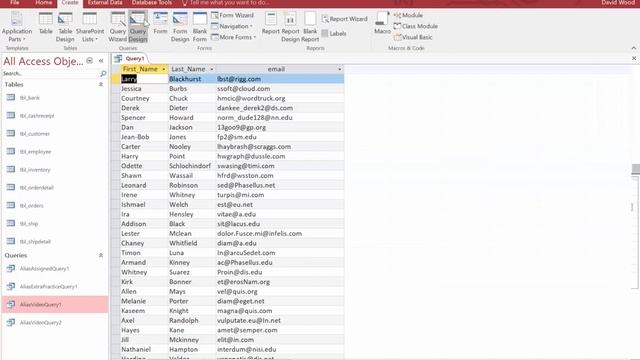The width and height of the screenshot is (640, 360).
Task: Close the Query1 object window
Action: [634, 58]
